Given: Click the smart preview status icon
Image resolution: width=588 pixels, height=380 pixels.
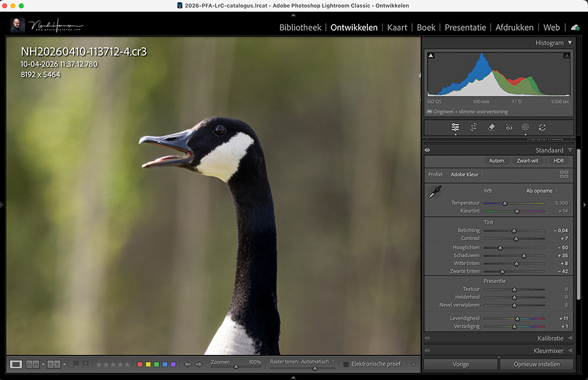Looking at the screenshot, I should (429, 112).
